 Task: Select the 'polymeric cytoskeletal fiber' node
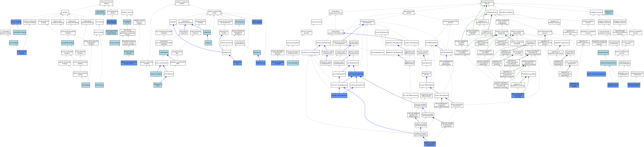(x=178, y=63)
